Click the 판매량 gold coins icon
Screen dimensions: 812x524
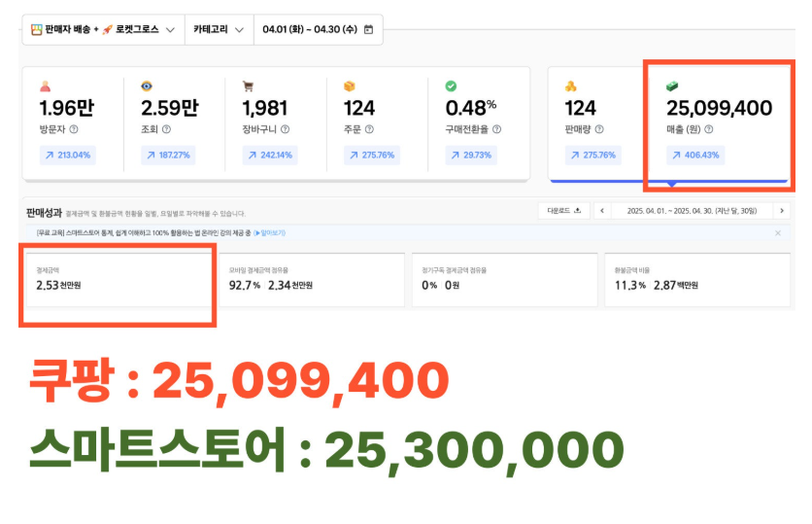click(x=571, y=86)
